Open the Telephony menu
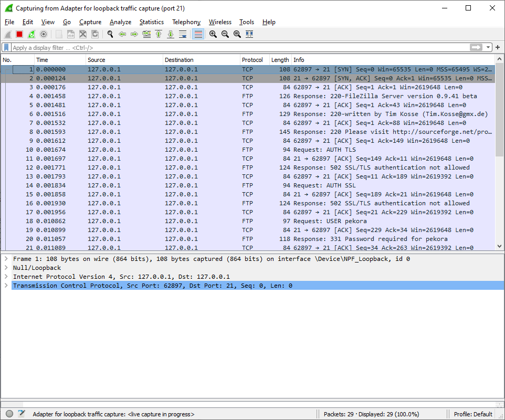The width and height of the screenshot is (505, 420). click(x=186, y=22)
